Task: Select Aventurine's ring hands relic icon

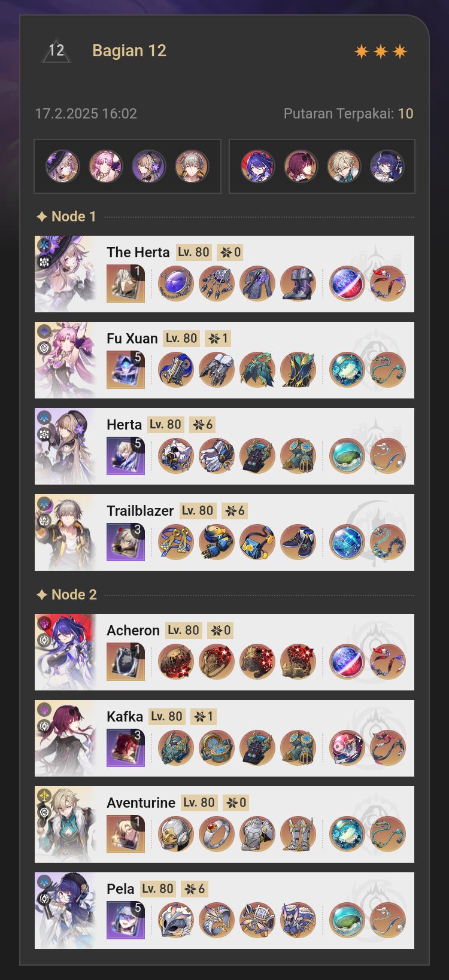Action: tap(217, 834)
